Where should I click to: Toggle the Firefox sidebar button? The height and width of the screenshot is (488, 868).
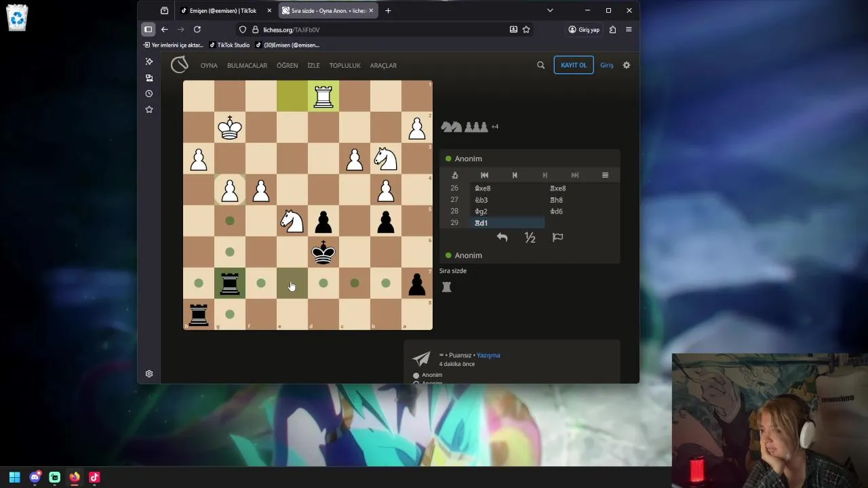click(148, 30)
